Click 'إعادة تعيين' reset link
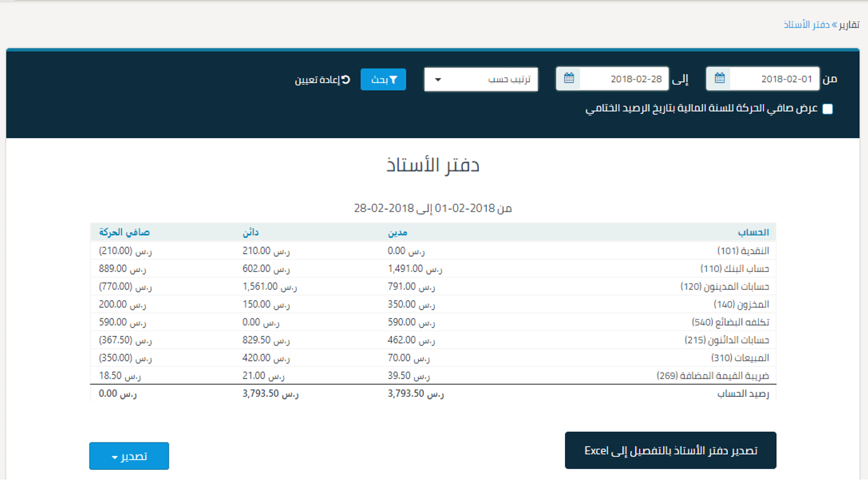 click(323, 80)
